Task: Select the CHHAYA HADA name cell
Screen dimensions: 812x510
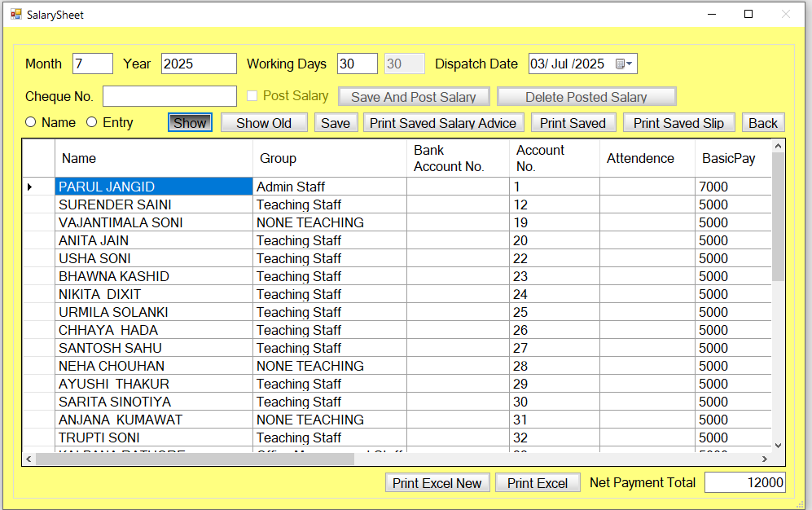Action: point(154,330)
